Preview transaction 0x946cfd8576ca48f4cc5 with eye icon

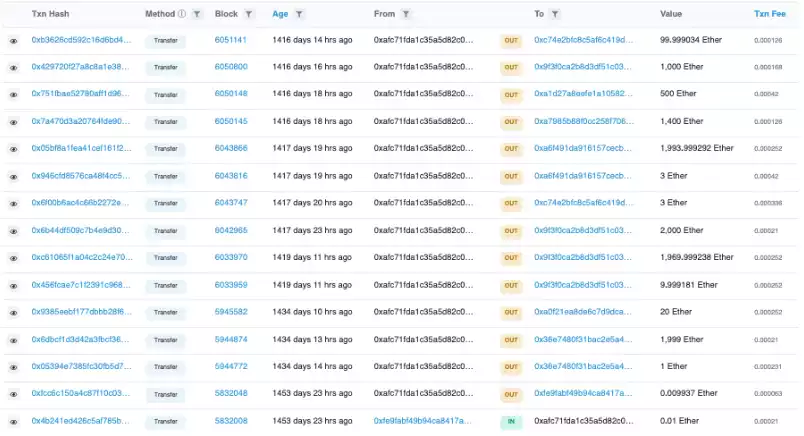click(x=14, y=177)
